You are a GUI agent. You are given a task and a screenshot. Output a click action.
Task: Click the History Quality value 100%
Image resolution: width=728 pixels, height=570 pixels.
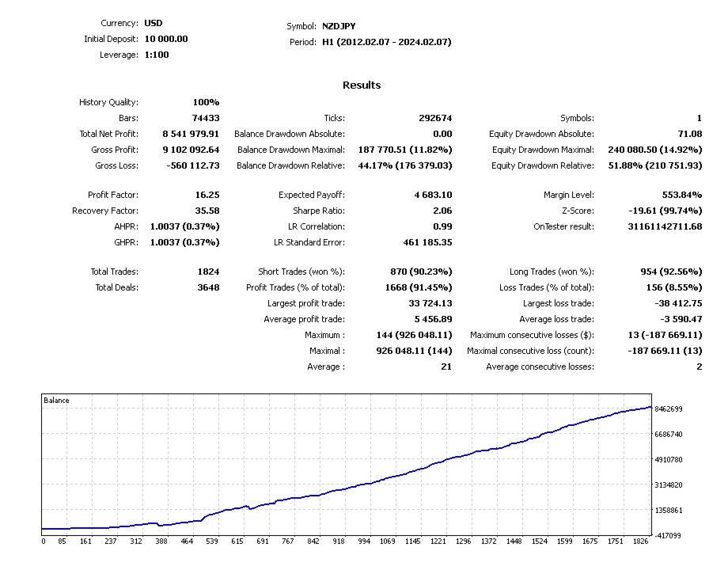point(207,102)
